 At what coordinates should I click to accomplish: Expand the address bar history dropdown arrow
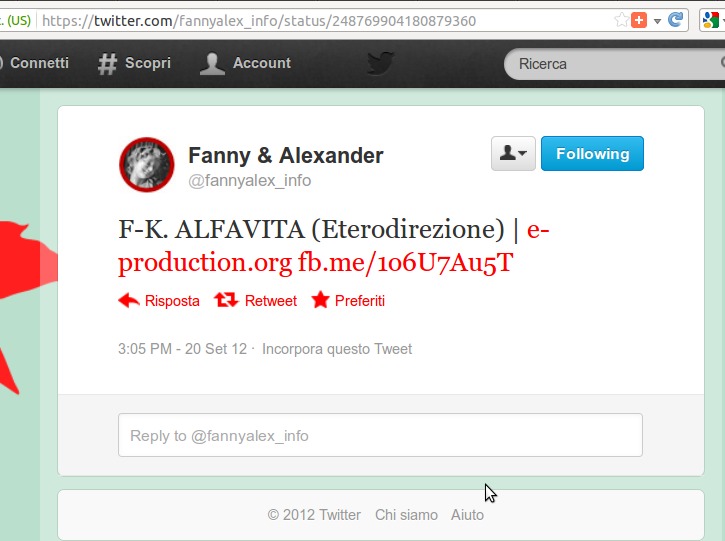click(657, 21)
